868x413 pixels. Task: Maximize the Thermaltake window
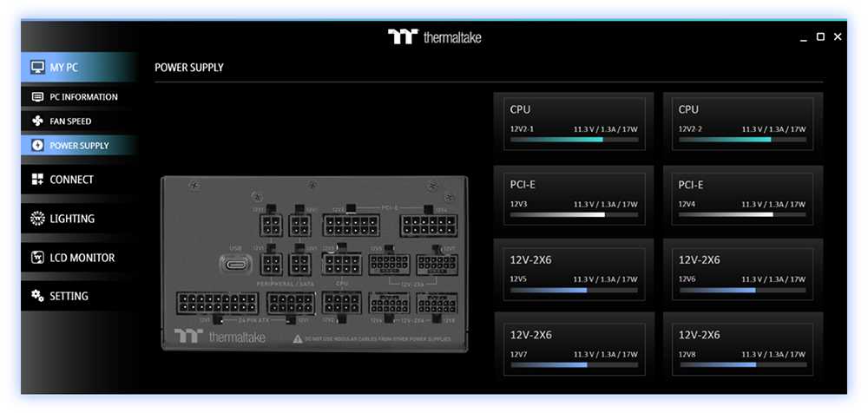[x=820, y=36]
